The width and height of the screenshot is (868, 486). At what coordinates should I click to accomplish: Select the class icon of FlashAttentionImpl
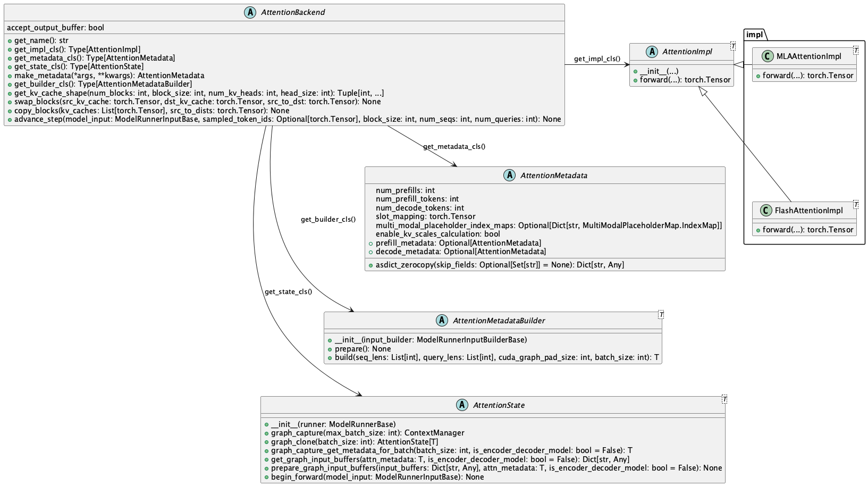click(x=766, y=211)
